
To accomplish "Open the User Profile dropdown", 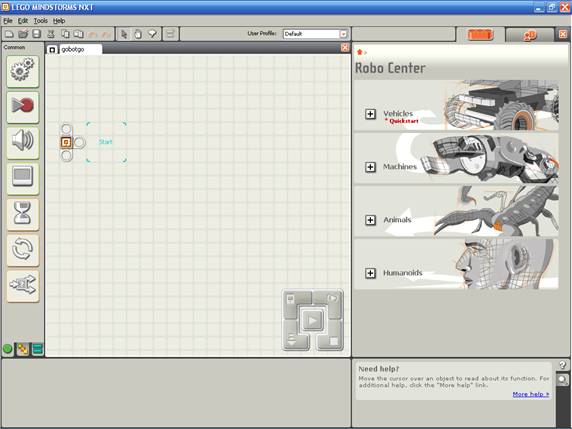I will point(343,34).
